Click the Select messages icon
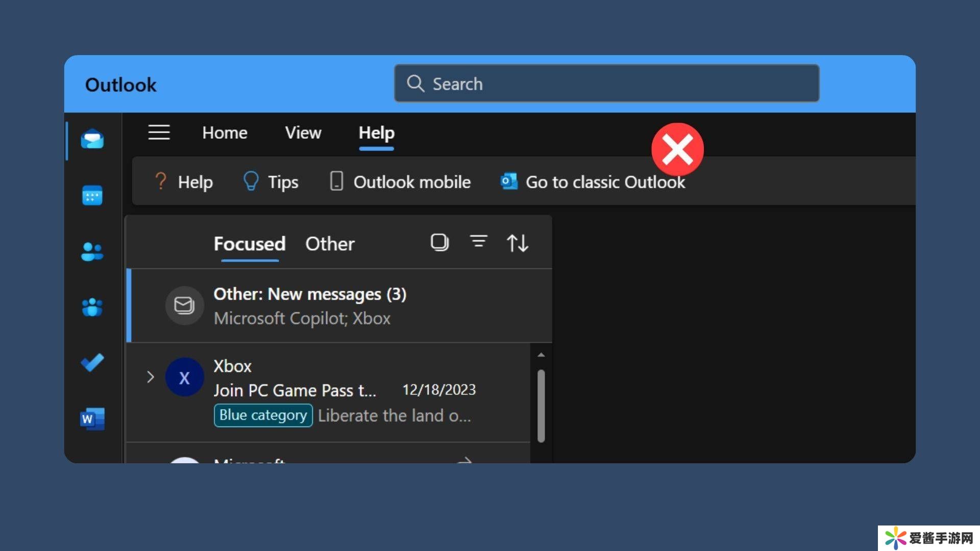The image size is (980, 551). (x=439, y=243)
